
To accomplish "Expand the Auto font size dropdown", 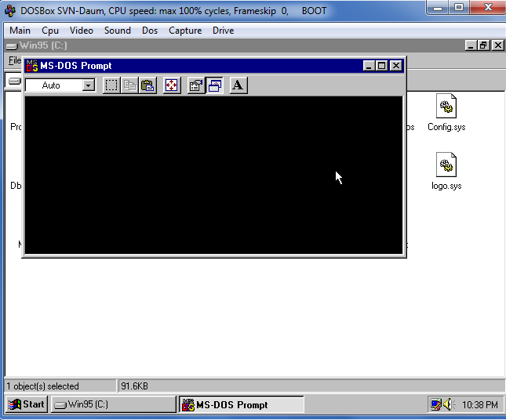I will click(88, 85).
